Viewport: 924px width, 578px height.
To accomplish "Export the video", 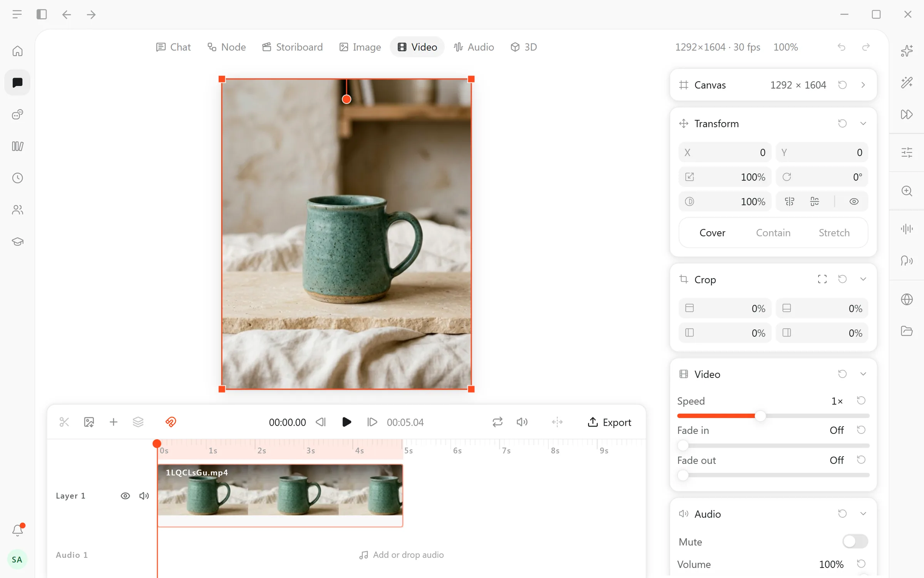I will (609, 422).
